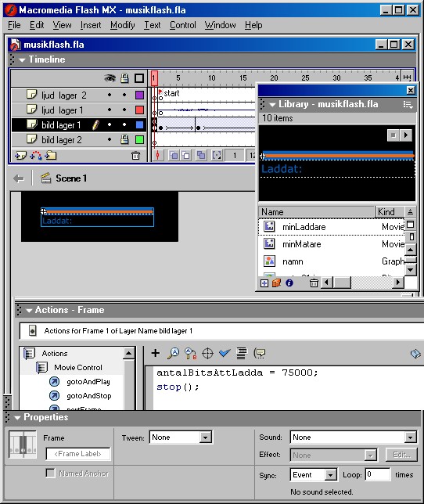Toggle visibility dot of ljud lager 2
The height and width of the screenshot is (504, 424).
[110, 95]
